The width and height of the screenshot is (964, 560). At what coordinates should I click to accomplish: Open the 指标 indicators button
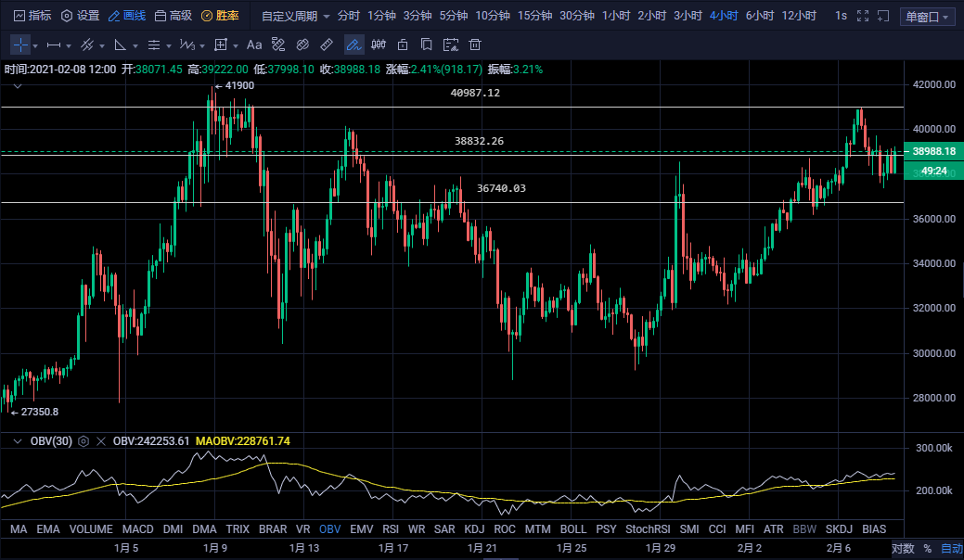click(x=32, y=16)
